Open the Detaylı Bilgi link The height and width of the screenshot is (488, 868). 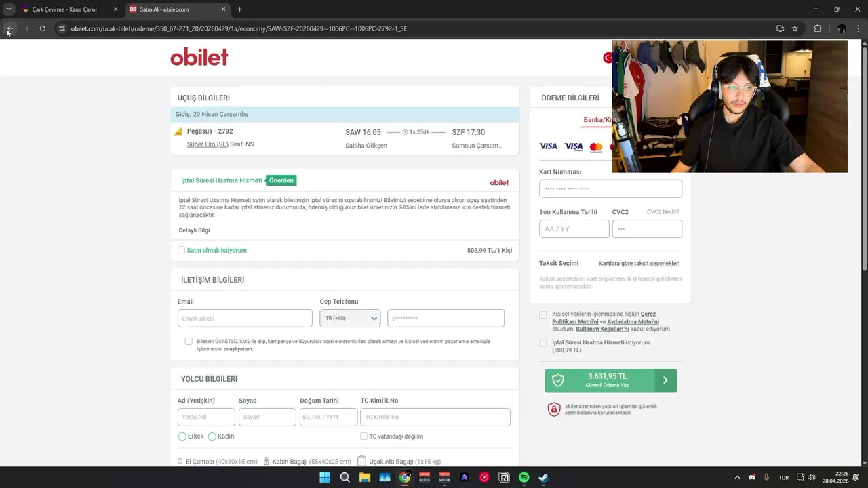194,230
